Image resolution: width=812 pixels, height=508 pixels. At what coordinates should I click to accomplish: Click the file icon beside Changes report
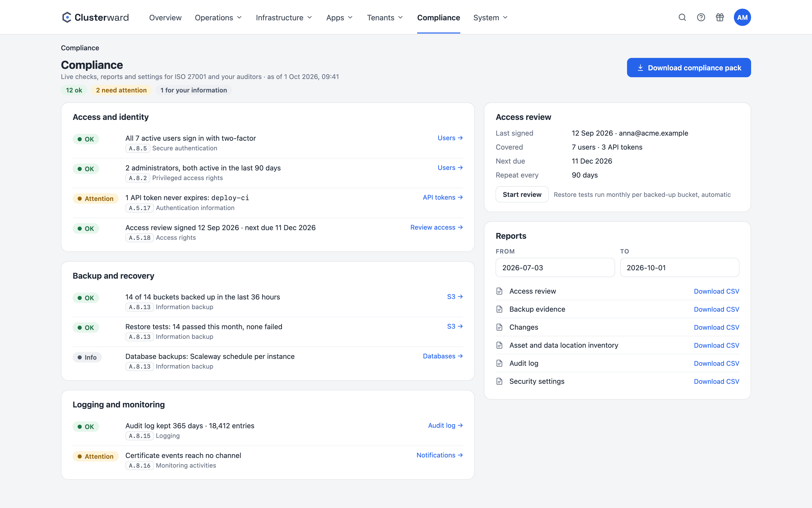coord(499,327)
